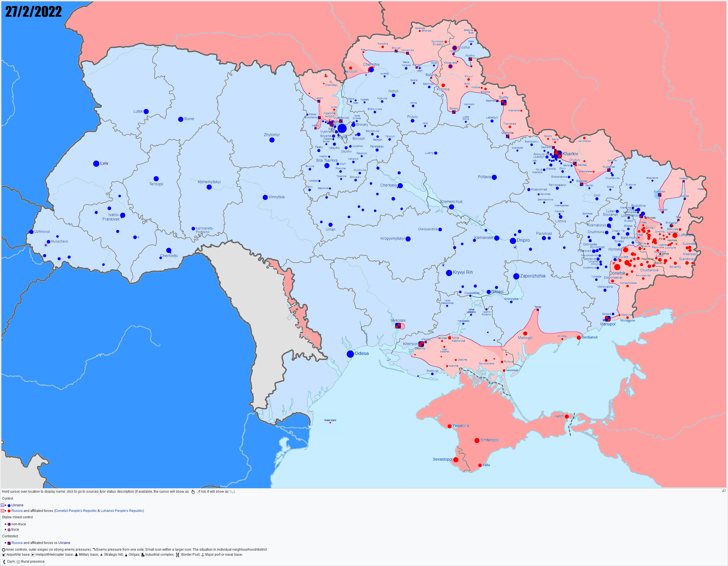728x566 pixels.
Task: Click the blue Lviv city dot
Action: click(96, 164)
